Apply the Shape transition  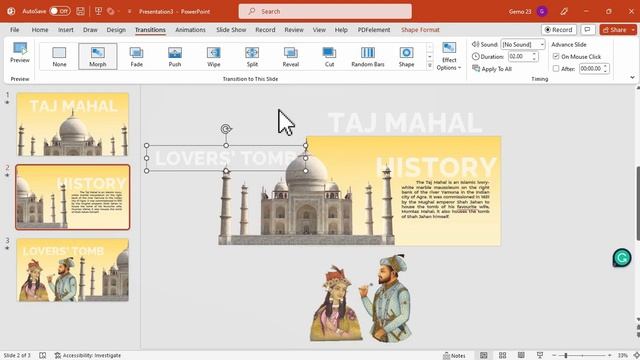click(x=406, y=56)
